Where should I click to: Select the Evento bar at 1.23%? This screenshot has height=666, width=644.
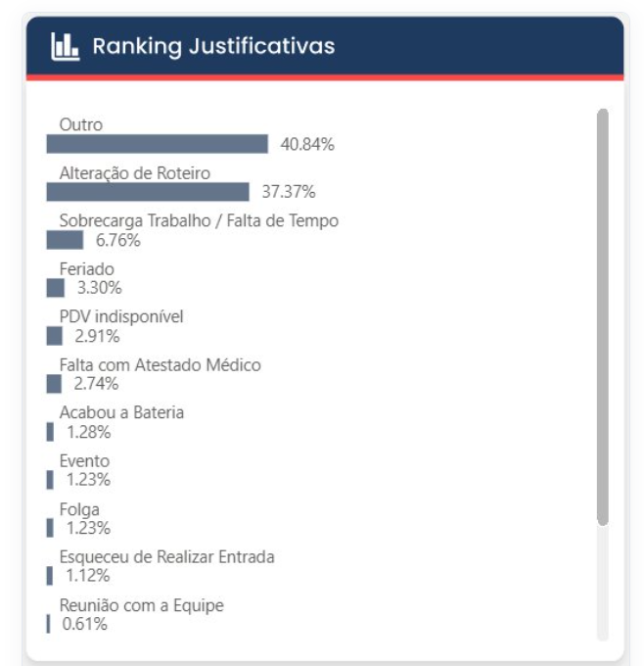[x=50, y=480]
